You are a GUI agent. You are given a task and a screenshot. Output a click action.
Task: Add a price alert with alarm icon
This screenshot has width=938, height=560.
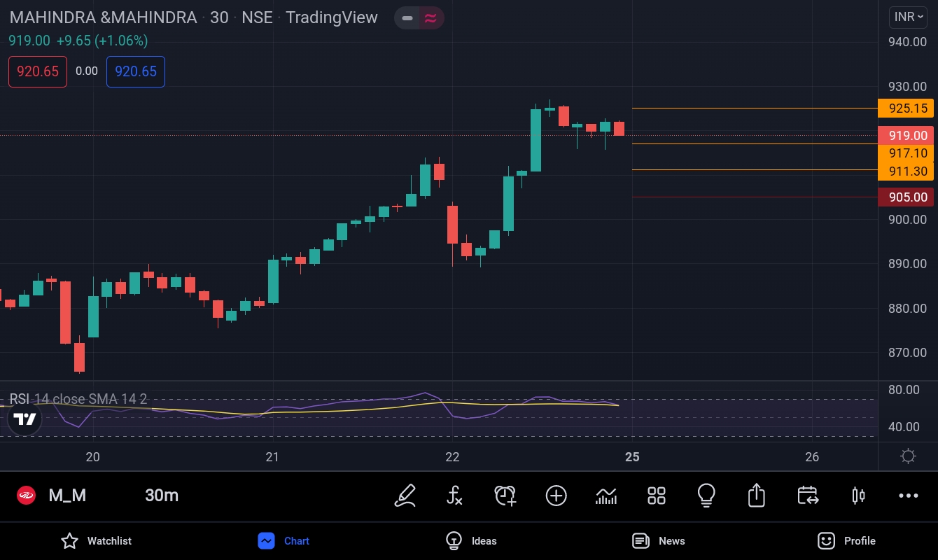(505, 496)
